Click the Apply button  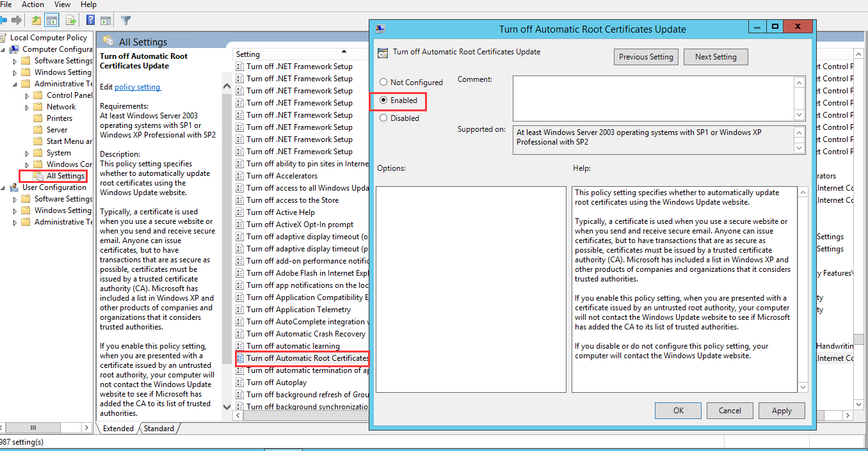(x=782, y=410)
